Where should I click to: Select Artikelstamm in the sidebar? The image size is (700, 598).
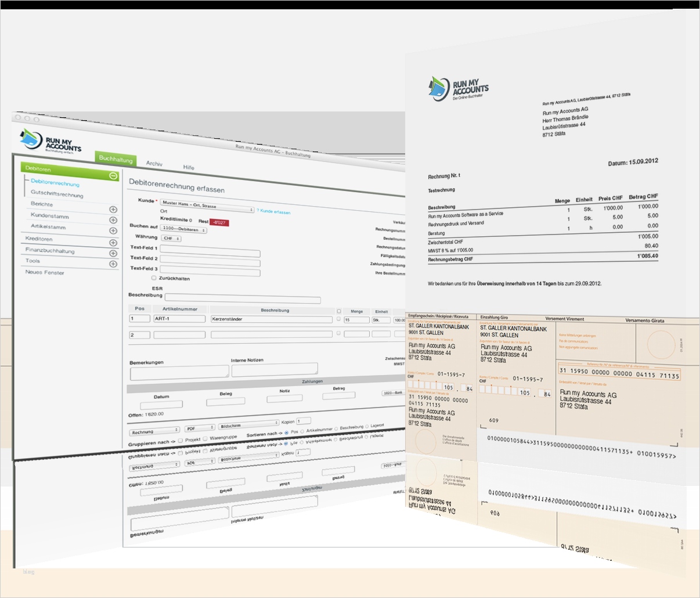tap(48, 226)
